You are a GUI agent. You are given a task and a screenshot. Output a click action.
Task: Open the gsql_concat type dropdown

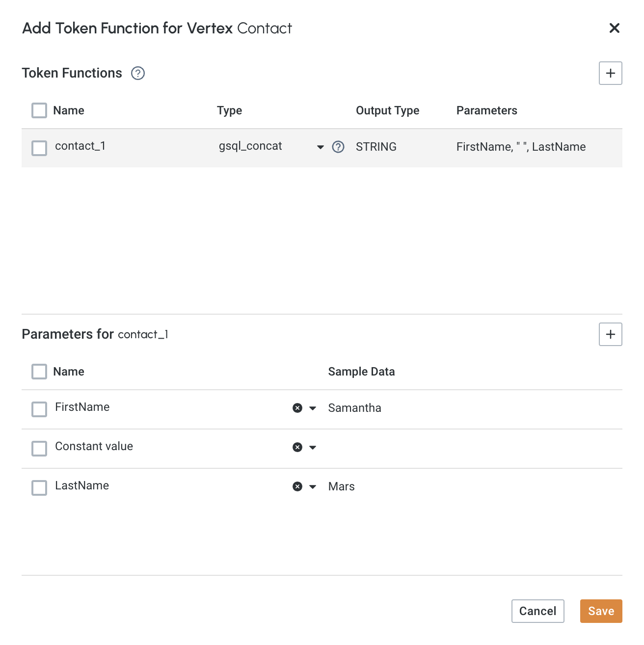coord(320,147)
